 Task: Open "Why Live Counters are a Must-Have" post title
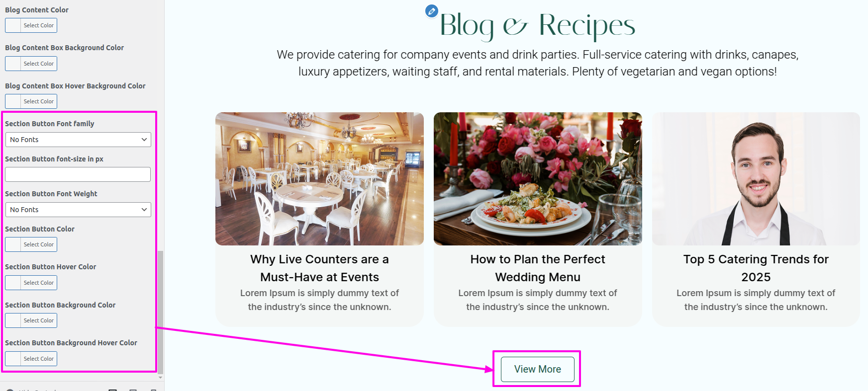tap(319, 268)
